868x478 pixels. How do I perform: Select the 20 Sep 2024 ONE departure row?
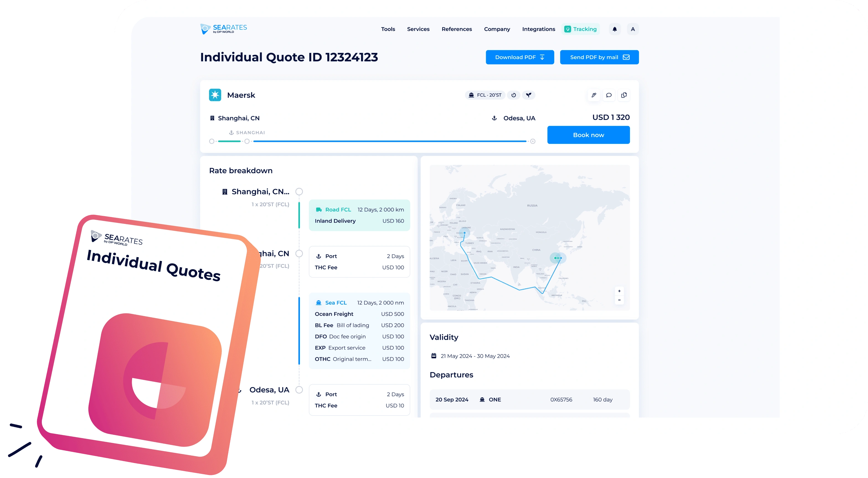(529, 399)
